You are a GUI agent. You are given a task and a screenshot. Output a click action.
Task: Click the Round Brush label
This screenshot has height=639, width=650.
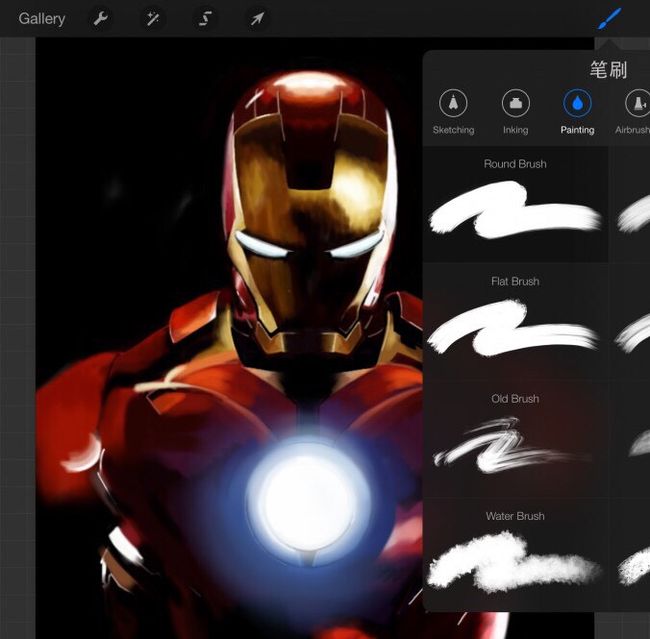tap(515, 164)
